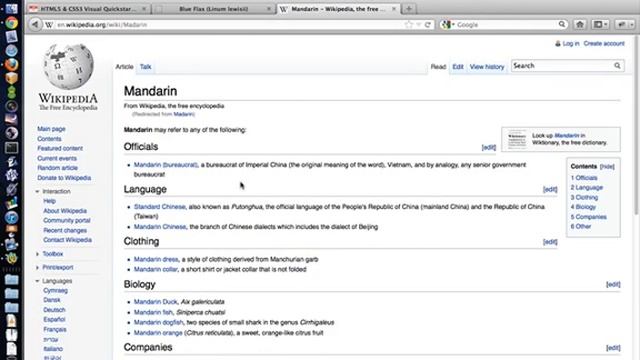
Task: Open the Donate to Wikipedia link
Action: [64, 178]
